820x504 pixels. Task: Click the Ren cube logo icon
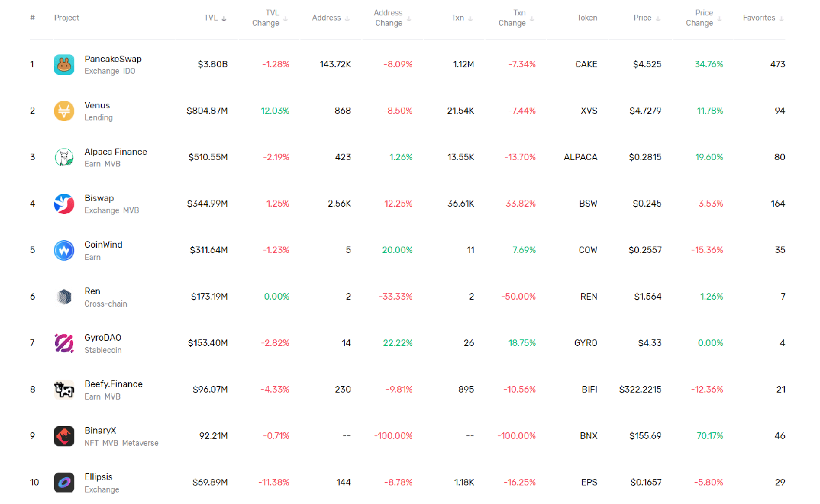[x=64, y=297]
